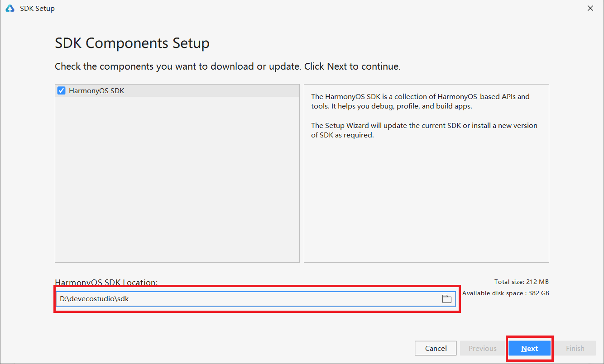Click empty area of the components list
Viewport: 604px width, 364px height.
(177, 181)
